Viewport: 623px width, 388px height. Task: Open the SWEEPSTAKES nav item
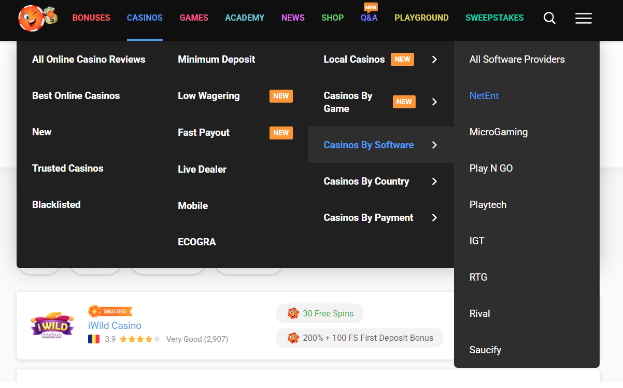(x=495, y=18)
